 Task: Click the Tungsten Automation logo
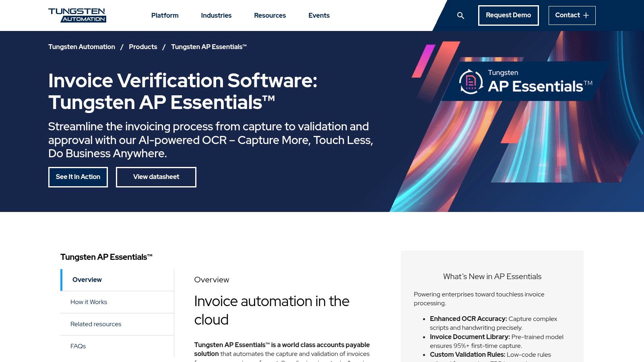click(x=77, y=15)
